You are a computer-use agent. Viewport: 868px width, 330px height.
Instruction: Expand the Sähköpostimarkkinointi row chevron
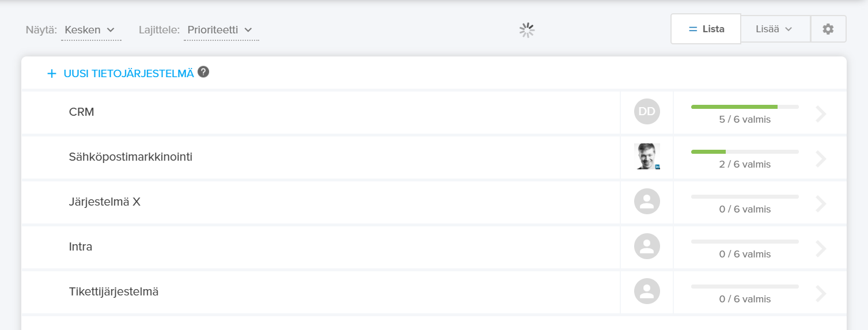[x=821, y=159]
